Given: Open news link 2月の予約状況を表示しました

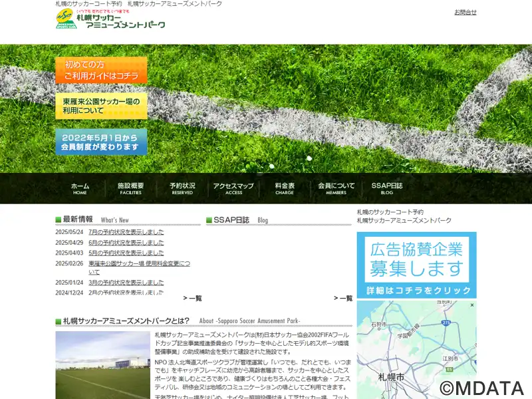Looking at the screenshot, I should [x=126, y=293].
